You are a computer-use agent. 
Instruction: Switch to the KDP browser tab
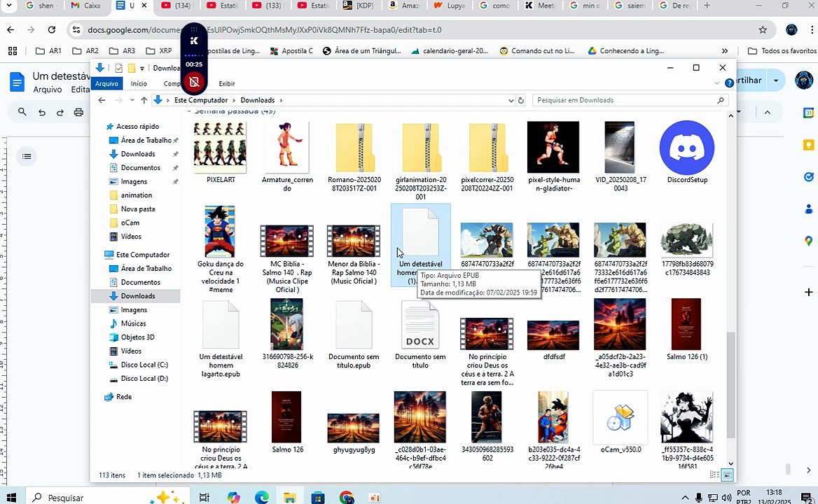pos(359,6)
